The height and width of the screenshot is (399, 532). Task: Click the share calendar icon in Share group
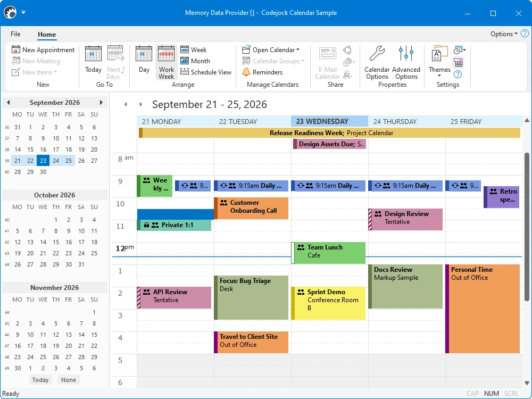coord(347,50)
